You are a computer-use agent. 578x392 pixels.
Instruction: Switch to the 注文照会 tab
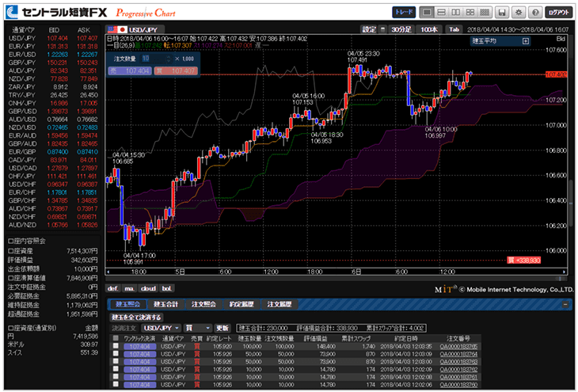tap(203, 304)
